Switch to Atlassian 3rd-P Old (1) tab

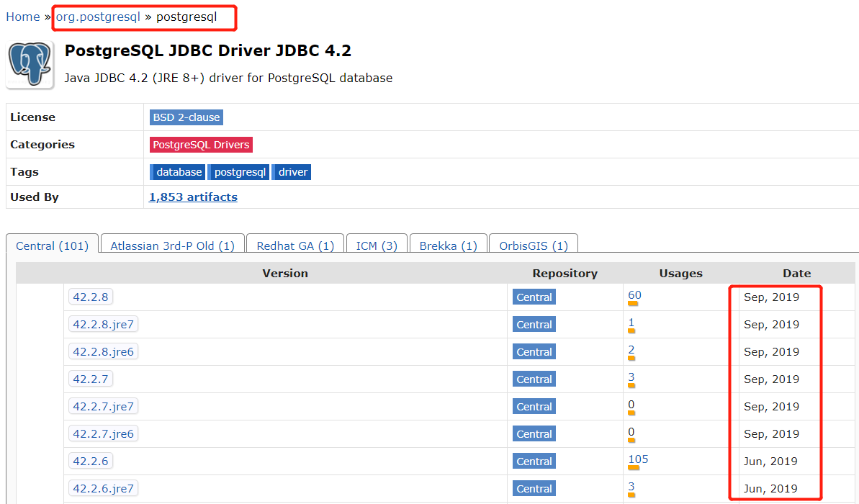[173, 246]
